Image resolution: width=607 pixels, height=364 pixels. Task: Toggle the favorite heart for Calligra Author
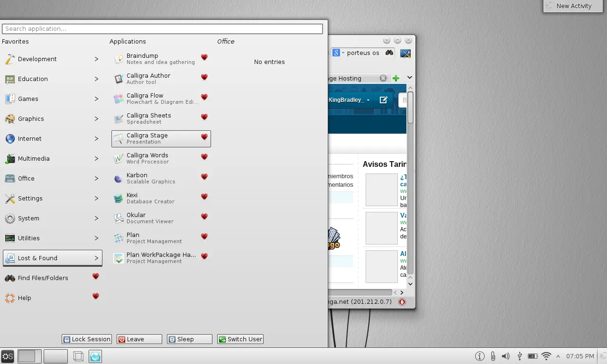tap(204, 77)
